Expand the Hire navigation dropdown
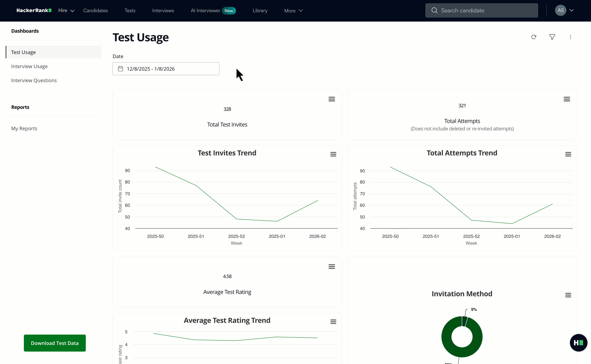Image resolution: width=591 pixels, height=364 pixels. tap(66, 10)
